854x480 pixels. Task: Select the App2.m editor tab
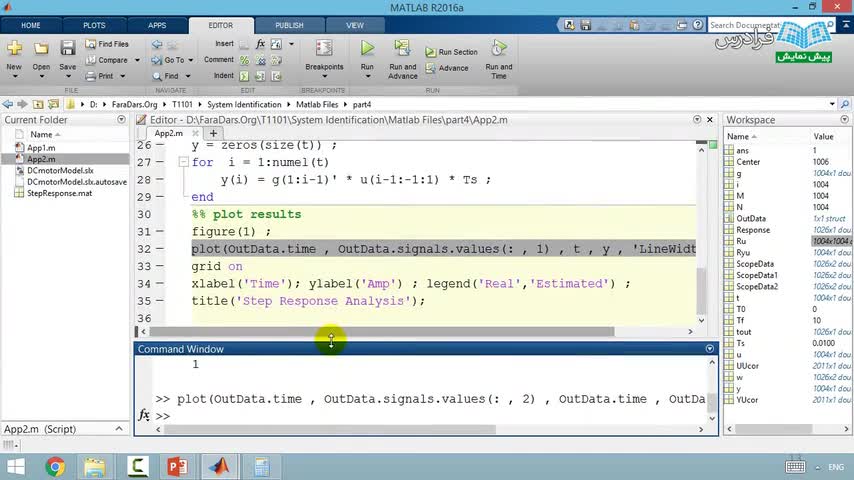tap(168, 133)
